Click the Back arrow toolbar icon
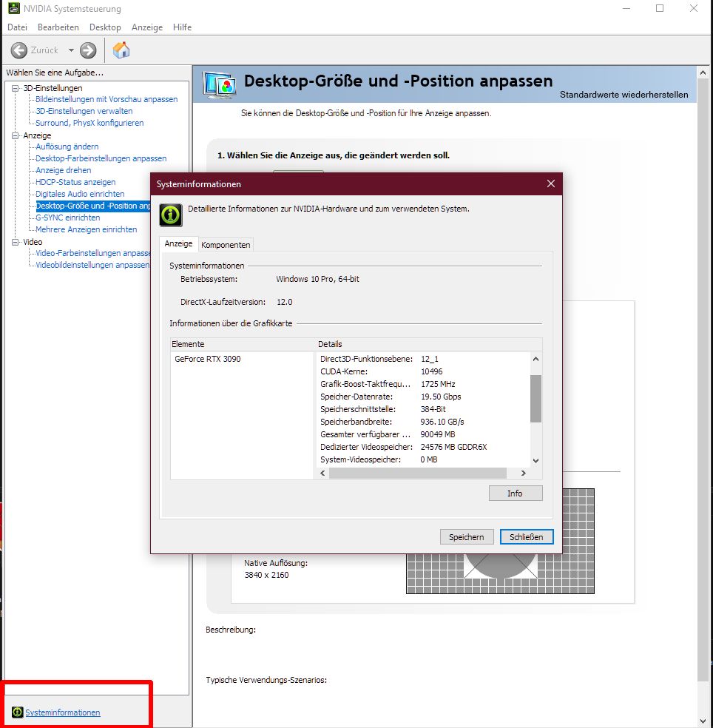Viewport: 713px width, 728px height. pyautogui.click(x=19, y=50)
